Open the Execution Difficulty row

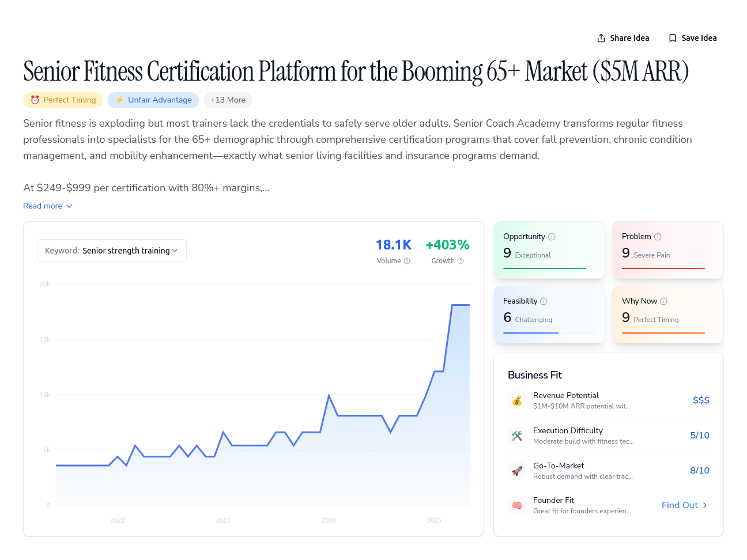609,436
